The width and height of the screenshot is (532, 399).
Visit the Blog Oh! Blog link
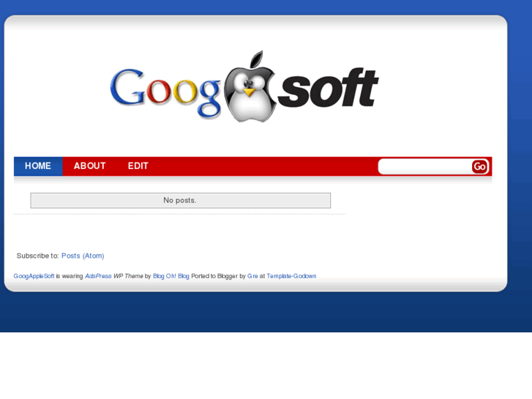[x=171, y=276]
